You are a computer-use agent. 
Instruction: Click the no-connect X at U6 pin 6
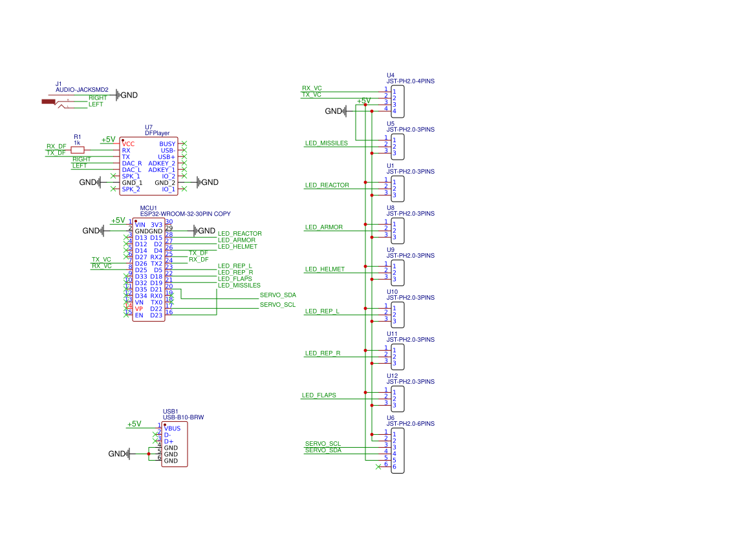point(378,467)
